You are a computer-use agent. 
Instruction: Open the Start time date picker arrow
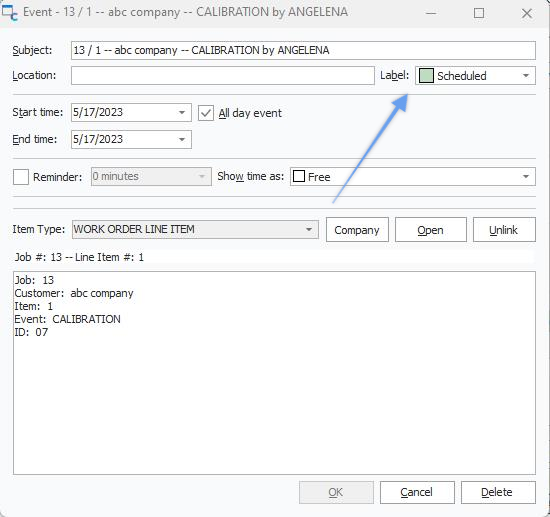[182, 113]
